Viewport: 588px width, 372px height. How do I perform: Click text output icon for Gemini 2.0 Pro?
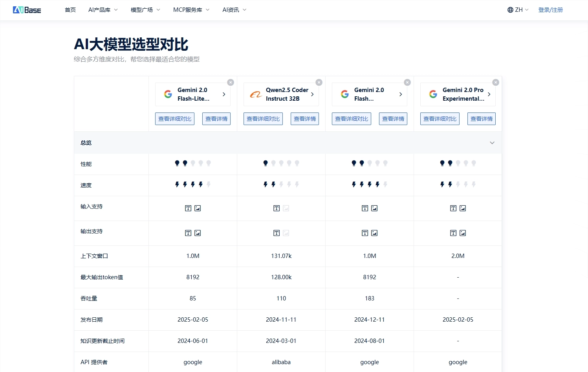click(453, 233)
